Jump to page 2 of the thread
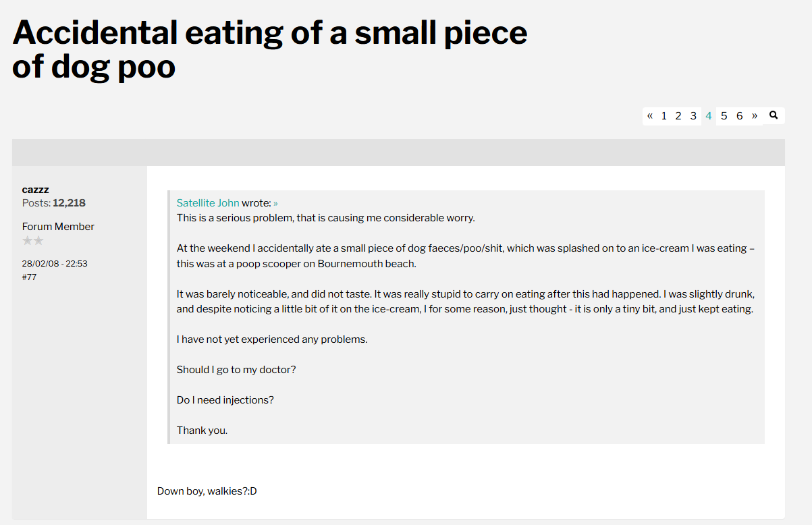812x525 pixels. click(x=678, y=116)
